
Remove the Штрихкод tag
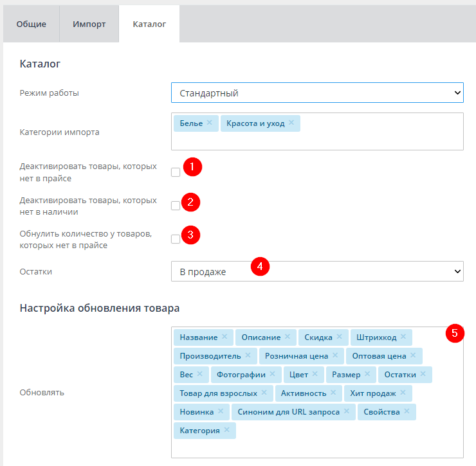403,337
